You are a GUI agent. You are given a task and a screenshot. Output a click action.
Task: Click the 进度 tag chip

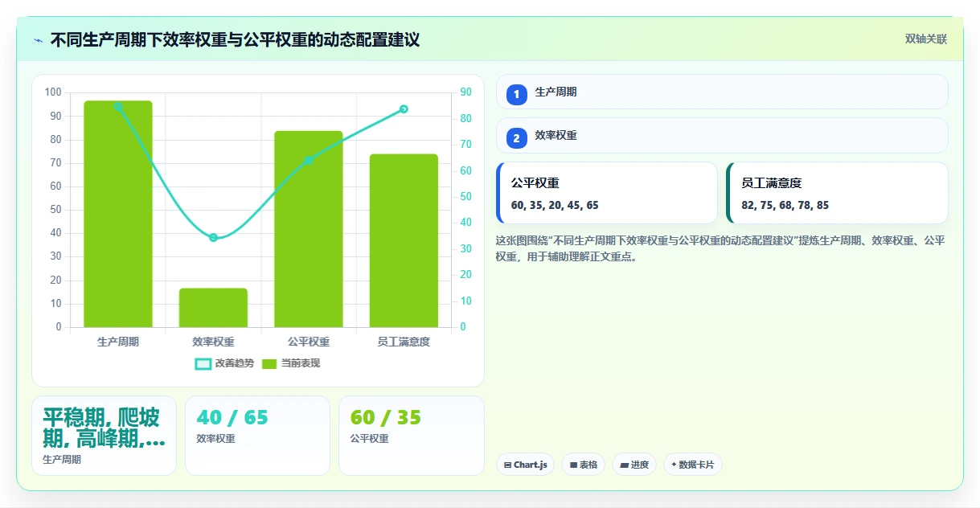pos(634,465)
